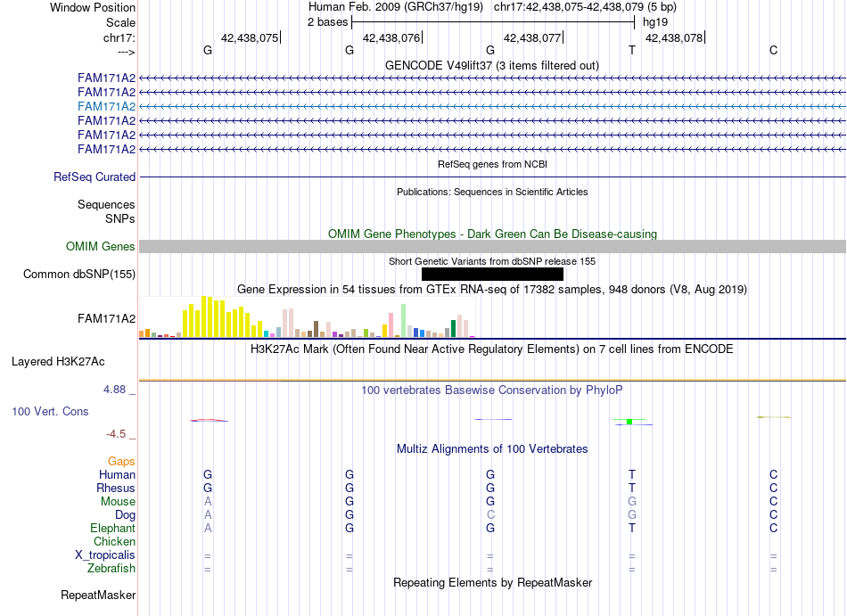Click the black dbSNP variant block
Image resolution: width=847 pixels, height=616 pixels.
click(x=492, y=275)
